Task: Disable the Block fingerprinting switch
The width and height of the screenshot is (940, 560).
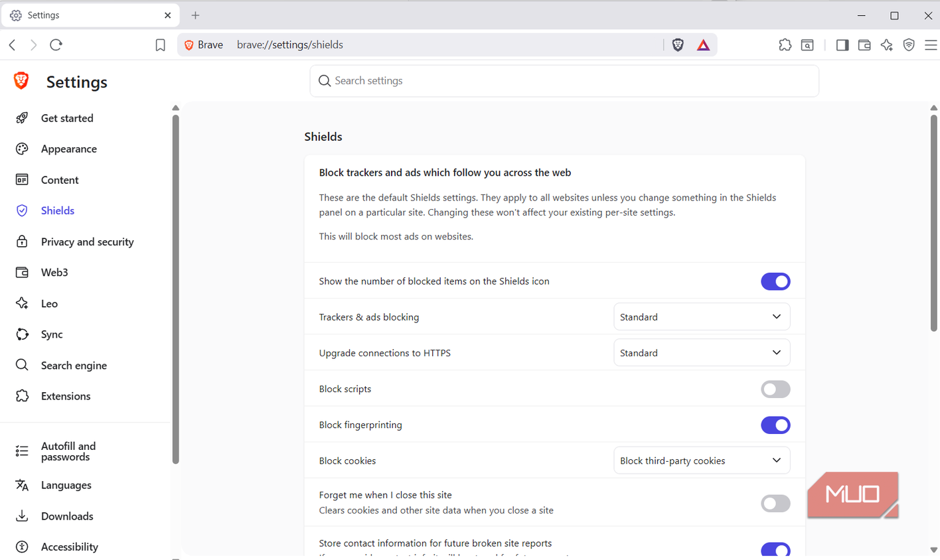Action: (x=775, y=425)
